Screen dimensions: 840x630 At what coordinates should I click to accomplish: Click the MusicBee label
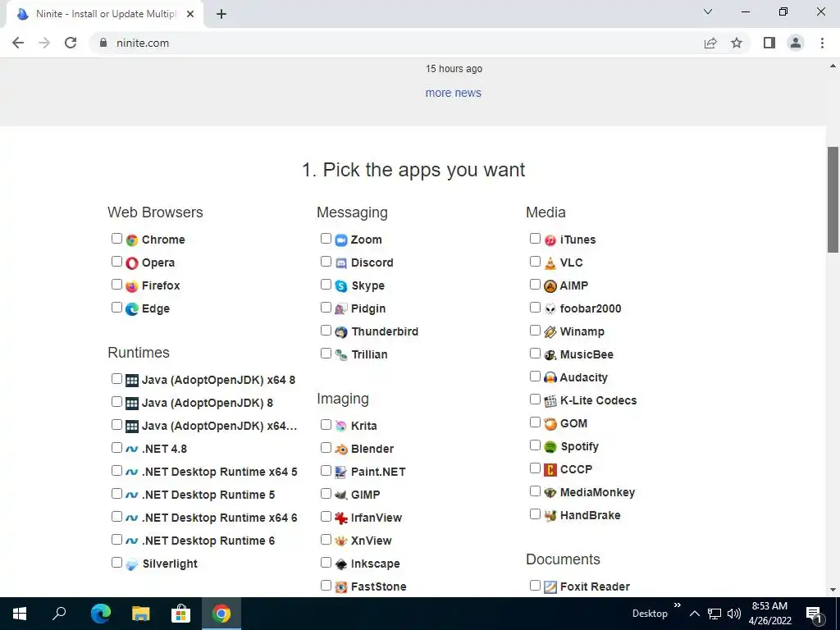587,355
